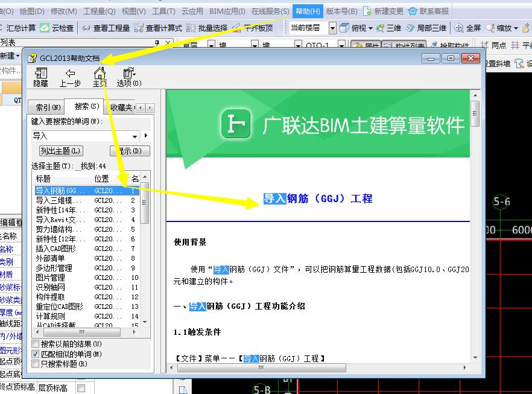Open the 云应用 menu
Viewport: 532px width, 394px height.
(x=192, y=11)
